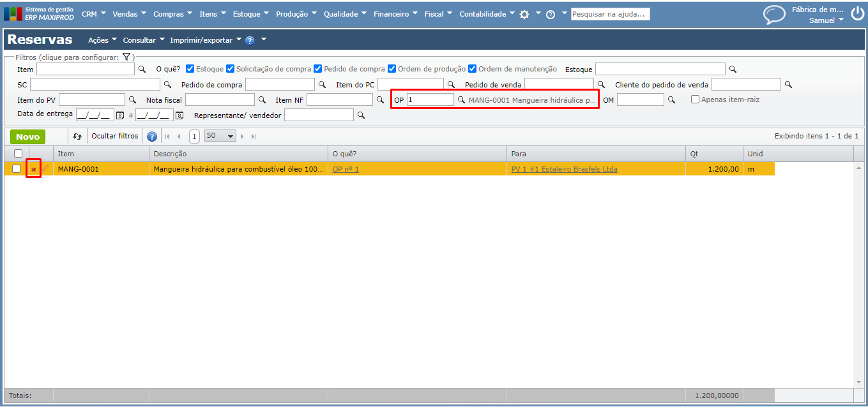Click lookup magnifier beside Item do PV field
Image resolution: width=868 pixels, height=407 pixels.
[133, 100]
